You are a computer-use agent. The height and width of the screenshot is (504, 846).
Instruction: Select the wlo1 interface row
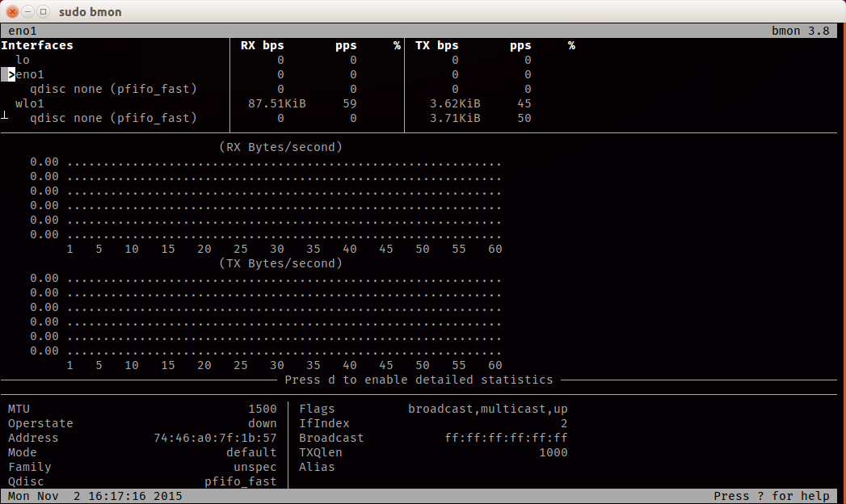point(30,103)
